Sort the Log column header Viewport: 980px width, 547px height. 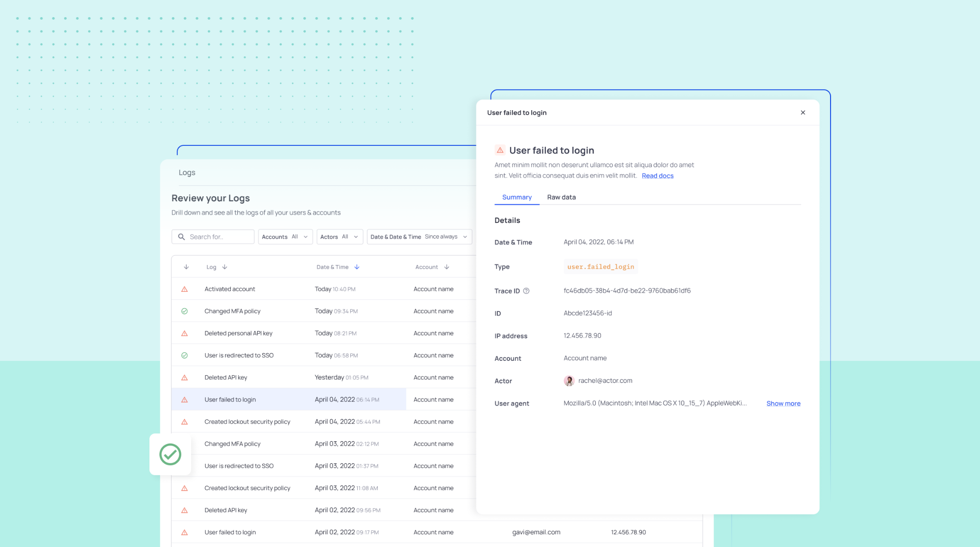pos(217,267)
